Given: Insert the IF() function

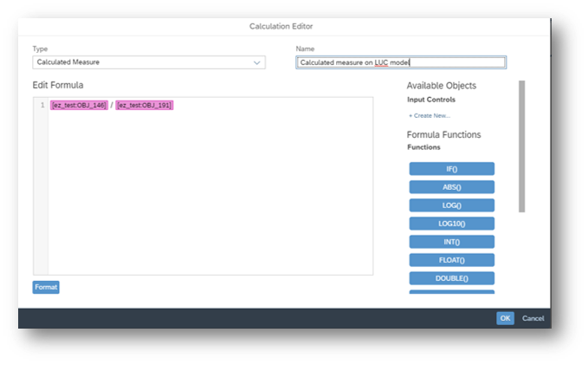Looking at the screenshot, I should (451, 169).
